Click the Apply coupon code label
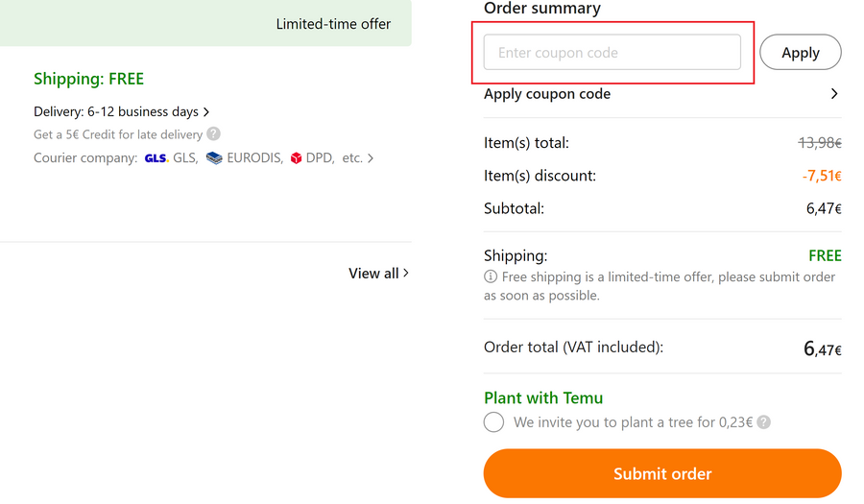 (547, 94)
